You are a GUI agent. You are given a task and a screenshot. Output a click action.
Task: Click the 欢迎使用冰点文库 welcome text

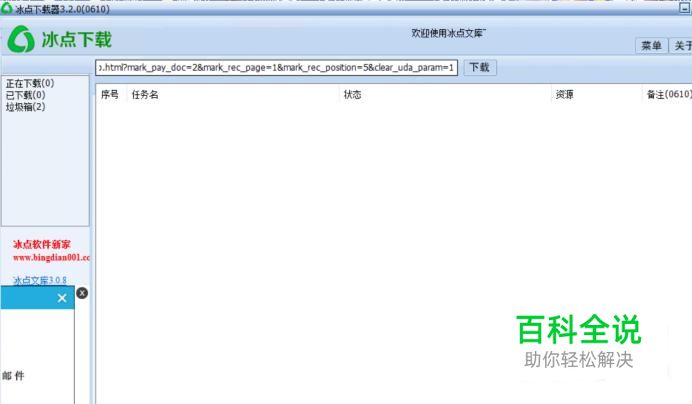pos(448,33)
